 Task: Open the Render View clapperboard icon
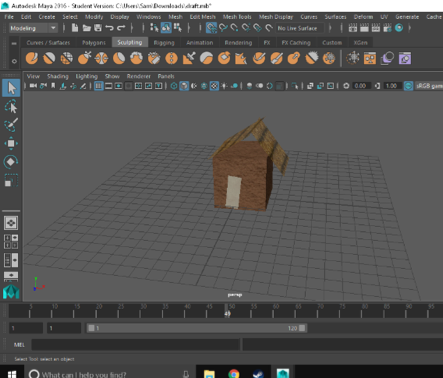pyautogui.click(x=353, y=28)
